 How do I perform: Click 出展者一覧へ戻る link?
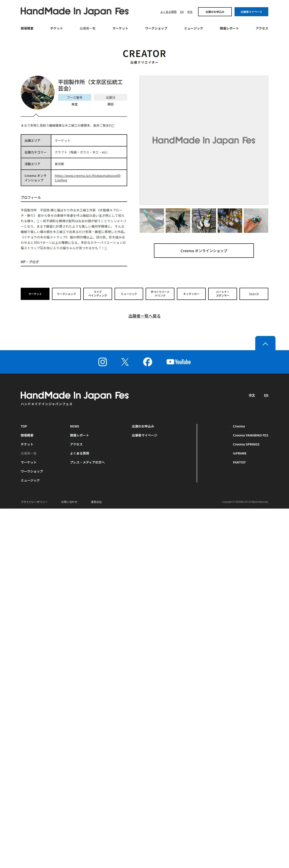(x=144, y=316)
